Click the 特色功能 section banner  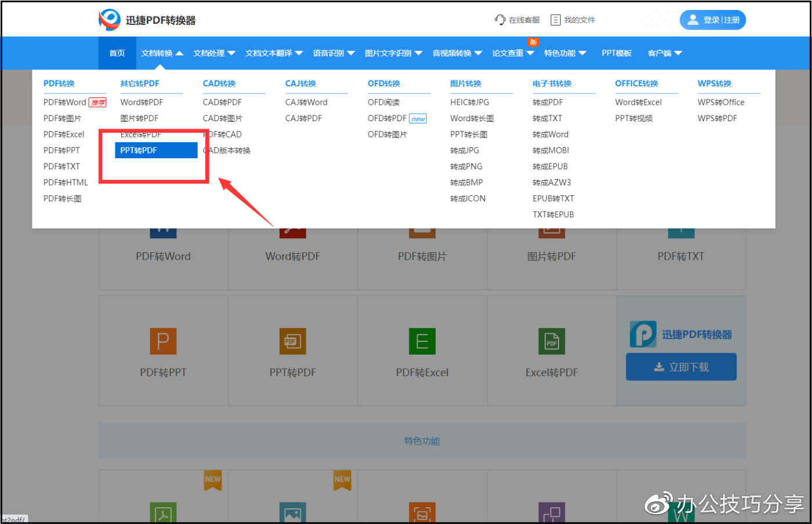point(422,441)
